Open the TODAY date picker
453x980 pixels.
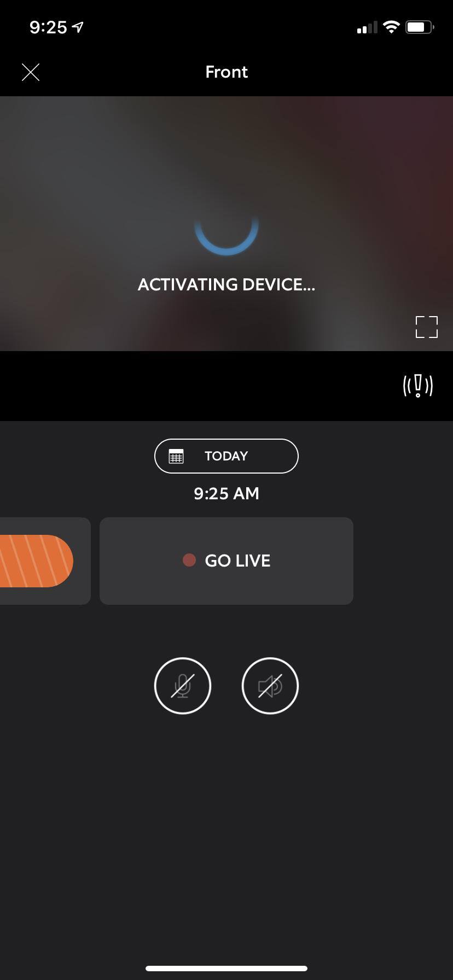coord(226,456)
